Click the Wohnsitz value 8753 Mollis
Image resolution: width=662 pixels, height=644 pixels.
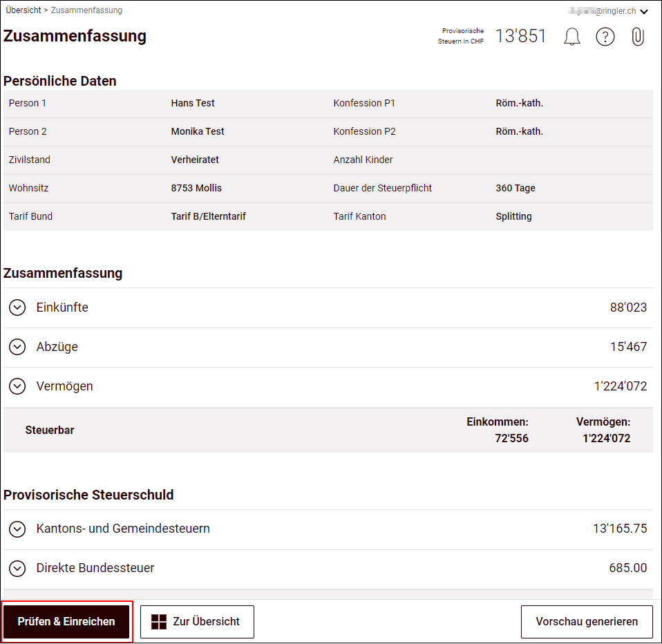196,188
